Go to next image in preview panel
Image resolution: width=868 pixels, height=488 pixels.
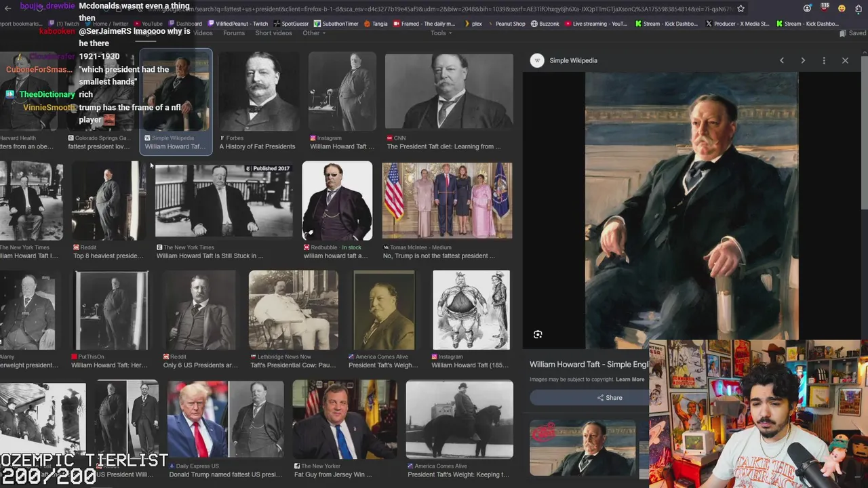803,60
